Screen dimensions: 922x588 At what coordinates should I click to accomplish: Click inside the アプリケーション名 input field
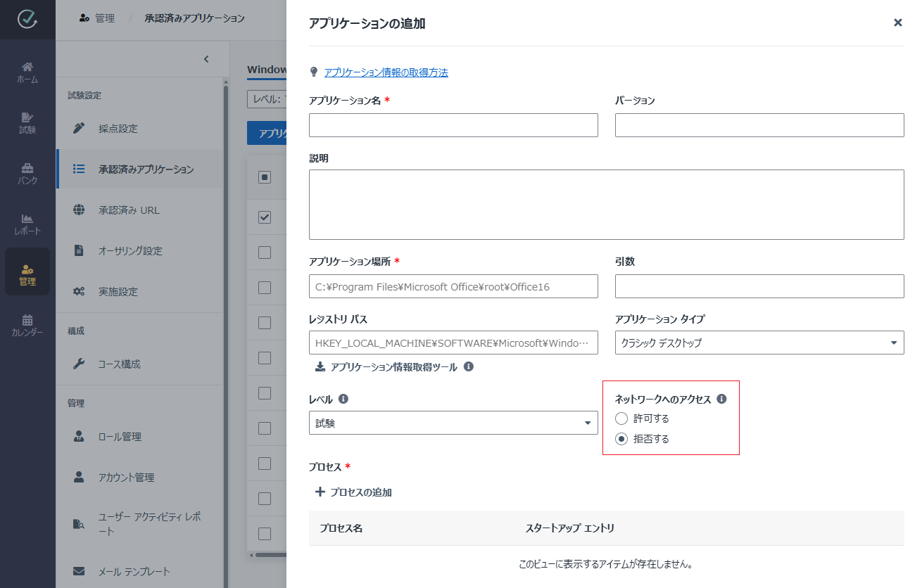(453, 124)
